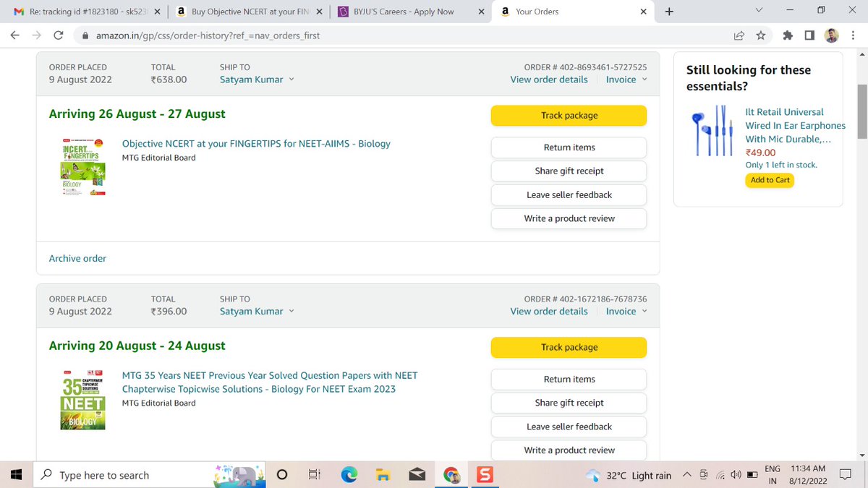Open the browser tab list chevron

758,11
